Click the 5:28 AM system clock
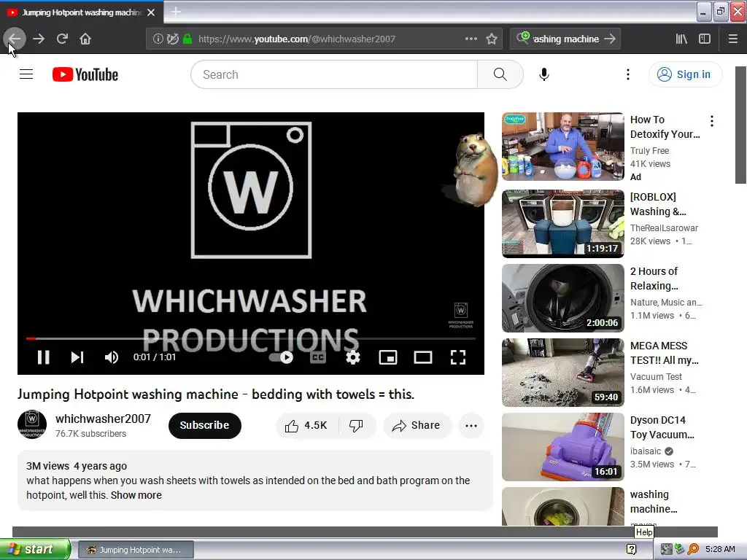This screenshot has height=560, width=747. (720, 549)
